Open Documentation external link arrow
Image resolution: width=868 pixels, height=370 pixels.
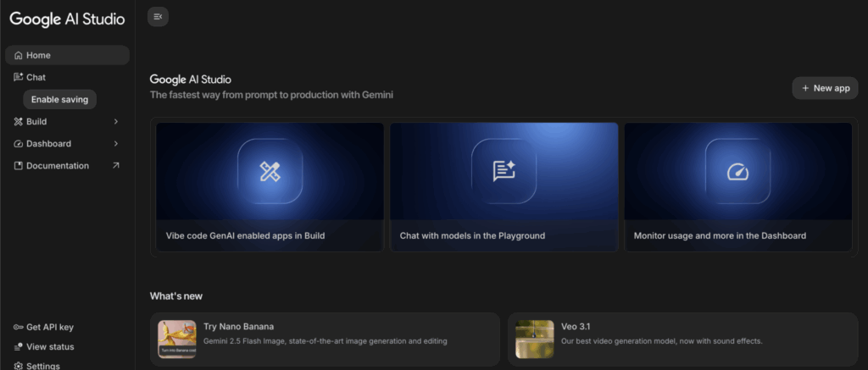[x=116, y=166]
